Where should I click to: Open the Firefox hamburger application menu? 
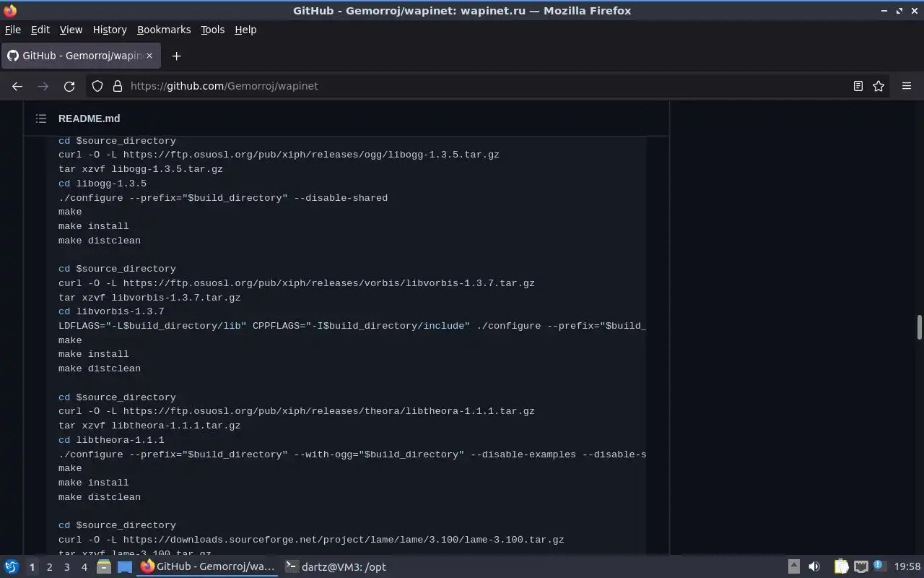pos(907,86)
